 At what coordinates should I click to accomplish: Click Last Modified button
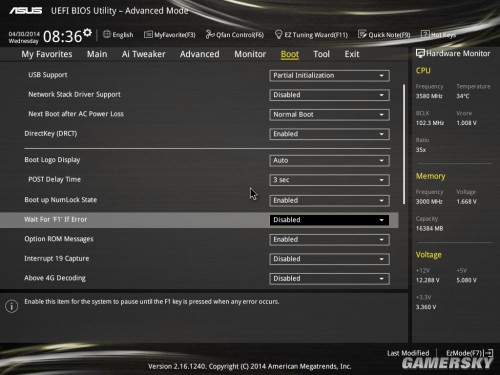tap(408, 353)
